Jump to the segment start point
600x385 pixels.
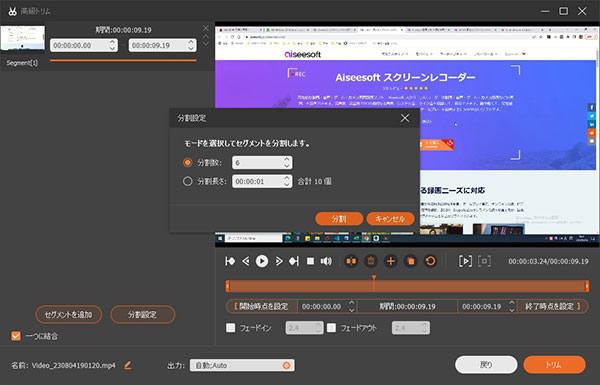(230, 261)
